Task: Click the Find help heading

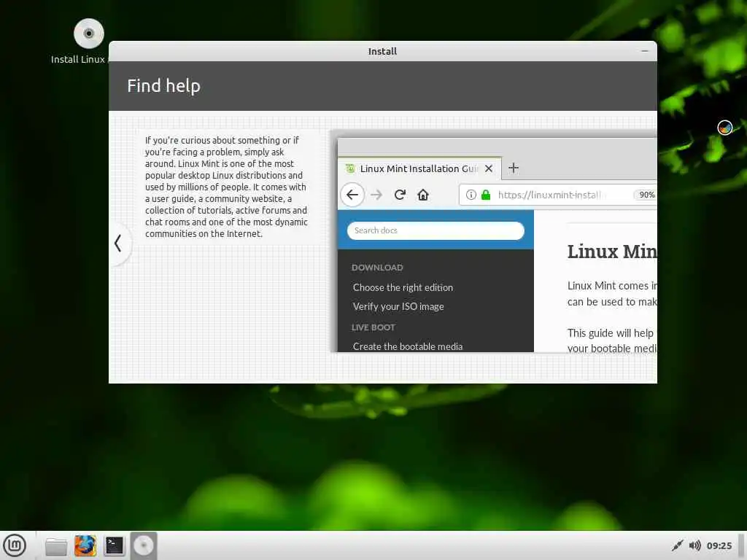Action: (164, 86)
